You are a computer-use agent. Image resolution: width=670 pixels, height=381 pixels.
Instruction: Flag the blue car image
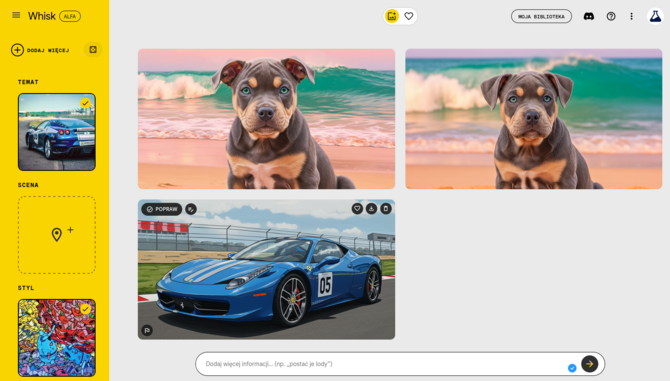147,330
